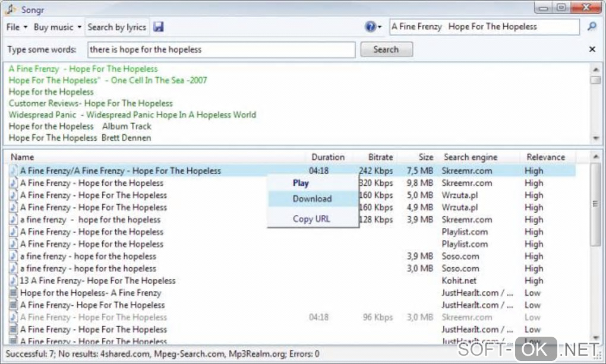The image size is (606, 364).
Task: Click music note icon of the 5,0 MB Wrzuta.pl row
Action: coord(14,195)
